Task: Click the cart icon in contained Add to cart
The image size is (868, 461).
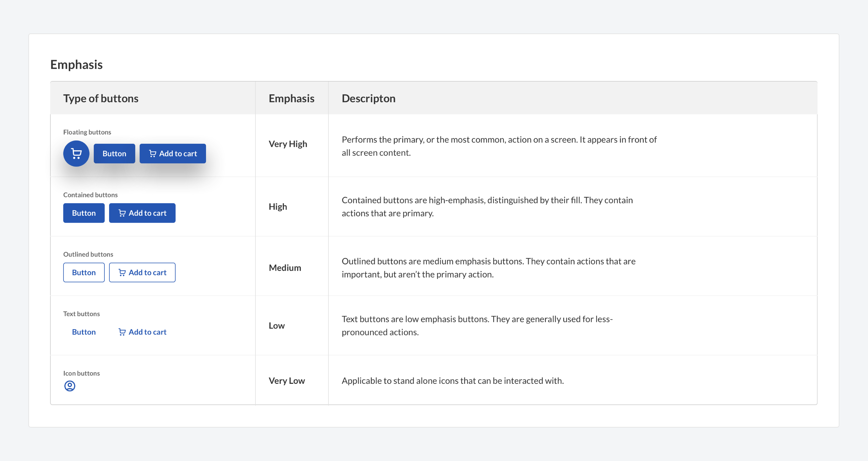Action: coord(122,213)
